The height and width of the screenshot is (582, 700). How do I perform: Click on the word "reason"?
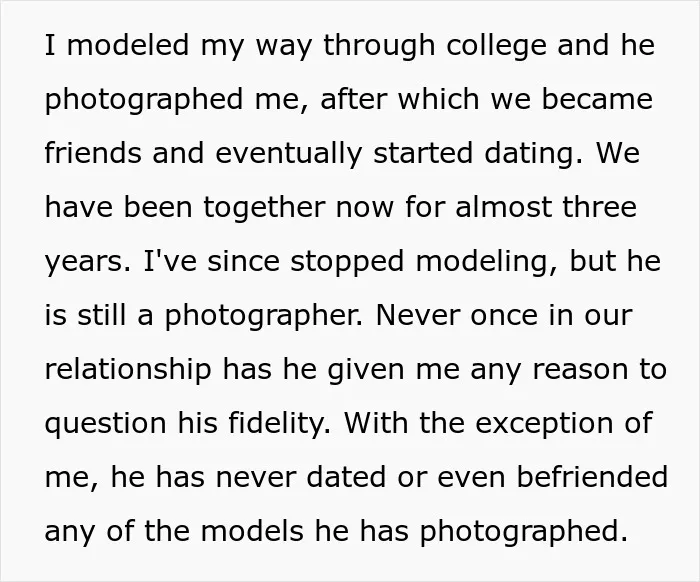tap(580, 370)
